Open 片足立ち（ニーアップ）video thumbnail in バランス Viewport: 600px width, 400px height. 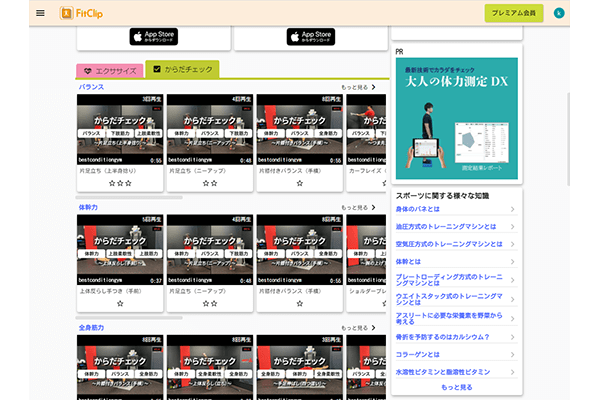210,129
